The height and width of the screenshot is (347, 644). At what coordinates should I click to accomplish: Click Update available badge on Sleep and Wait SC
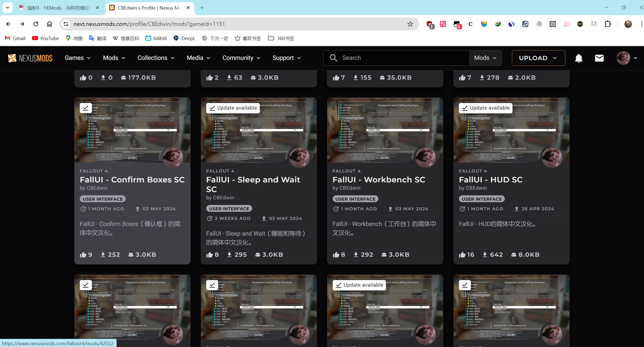click(233, 108)
